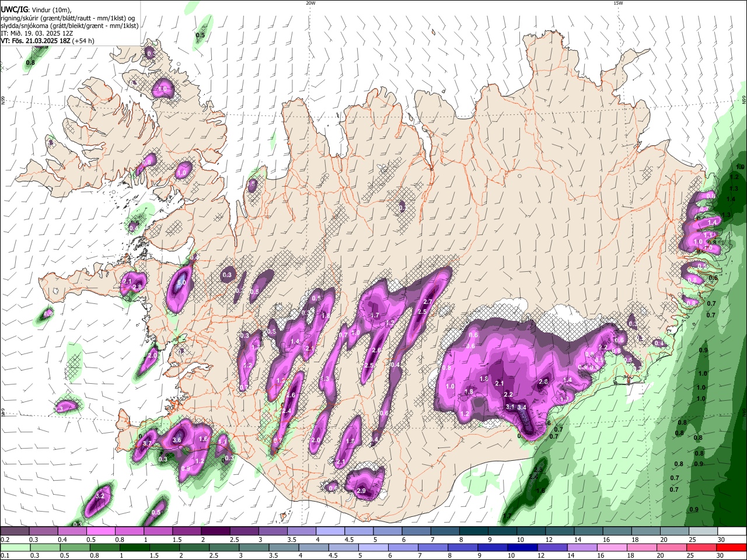The height and width of the screenshot is (560, 747).
Task: Click the '12' label on the upper scale
Action: click(x=550, y=540)
